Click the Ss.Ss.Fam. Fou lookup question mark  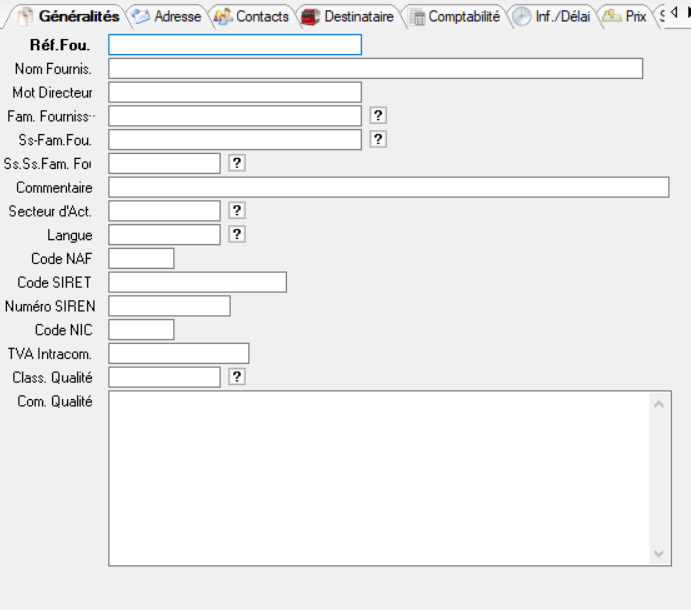tap(237, 162)
